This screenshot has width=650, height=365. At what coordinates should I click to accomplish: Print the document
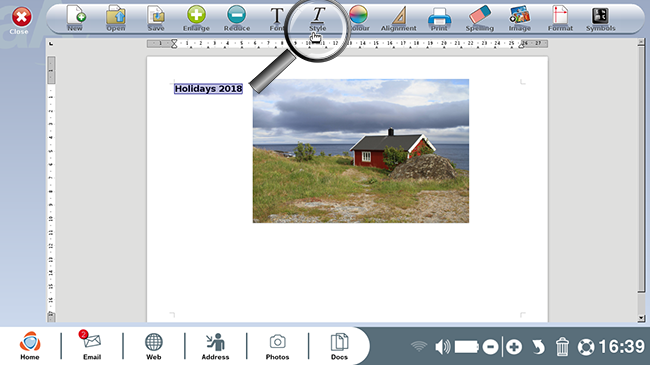point(439,19)
